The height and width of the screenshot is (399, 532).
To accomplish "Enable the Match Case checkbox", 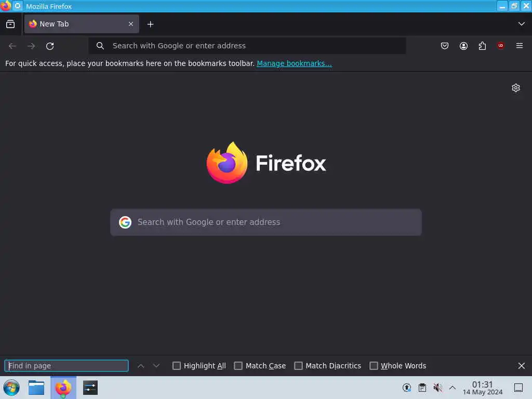I will (x=238, y=366).
